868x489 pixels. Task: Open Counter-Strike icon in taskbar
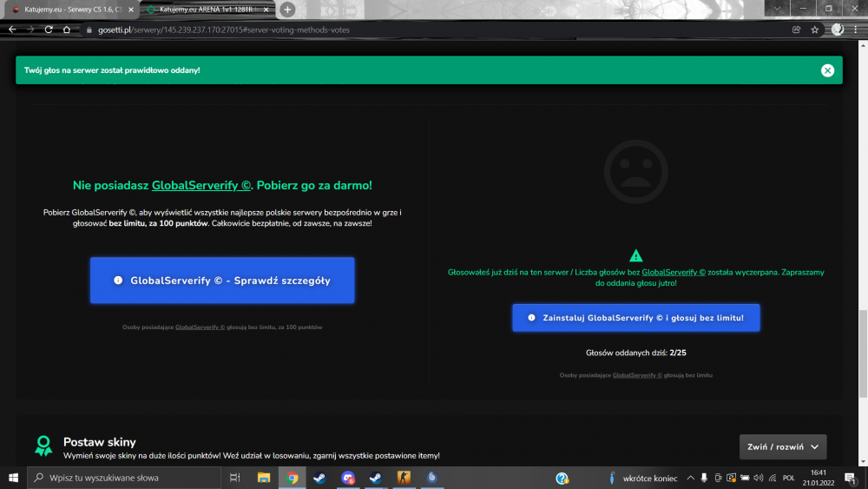click(x=404, y=478)
